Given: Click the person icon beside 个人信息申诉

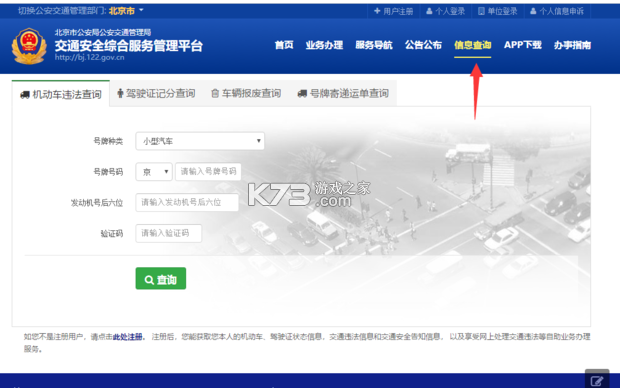Looking at the screenshot, I should tap(533, 11).
